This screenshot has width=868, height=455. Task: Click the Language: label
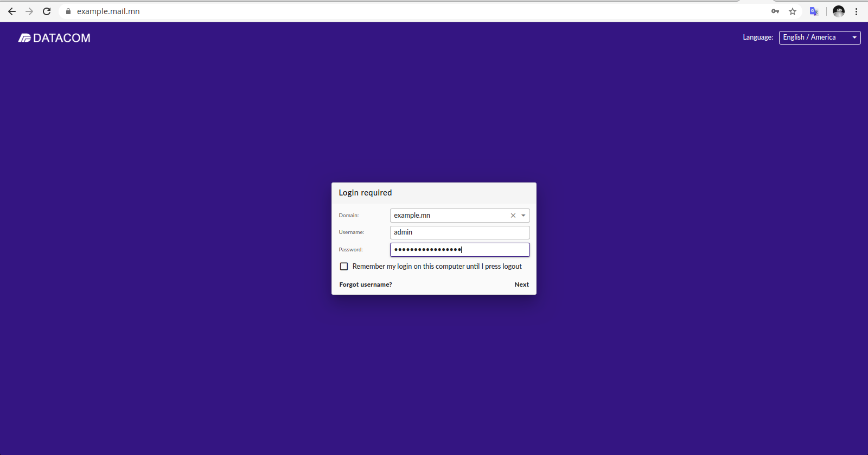tap(758, 37)
